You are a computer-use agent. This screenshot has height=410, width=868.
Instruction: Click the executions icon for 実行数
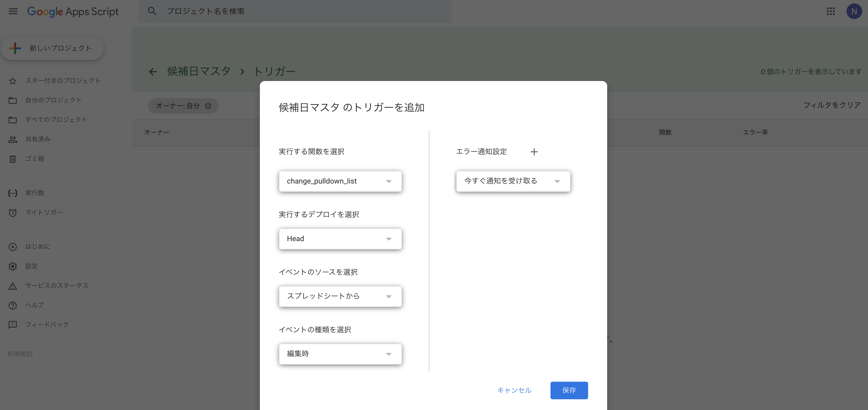pos(13,193)
